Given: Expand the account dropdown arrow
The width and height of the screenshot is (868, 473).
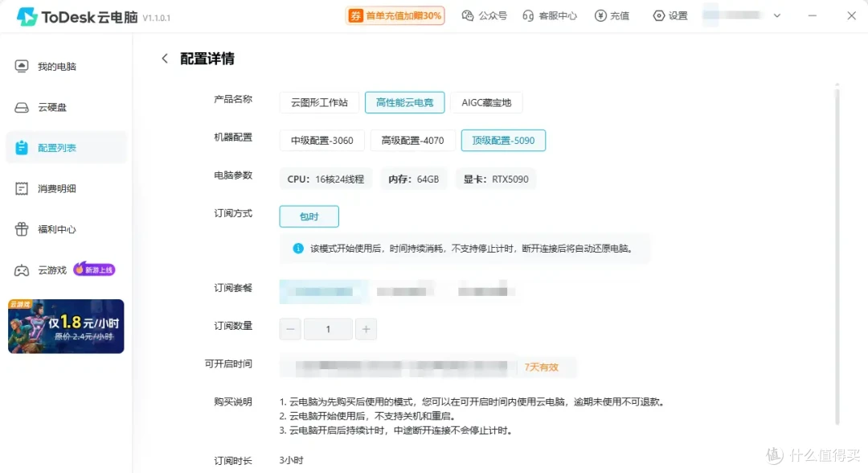Looking at the screenshot, I should click(x=777, y=15).
